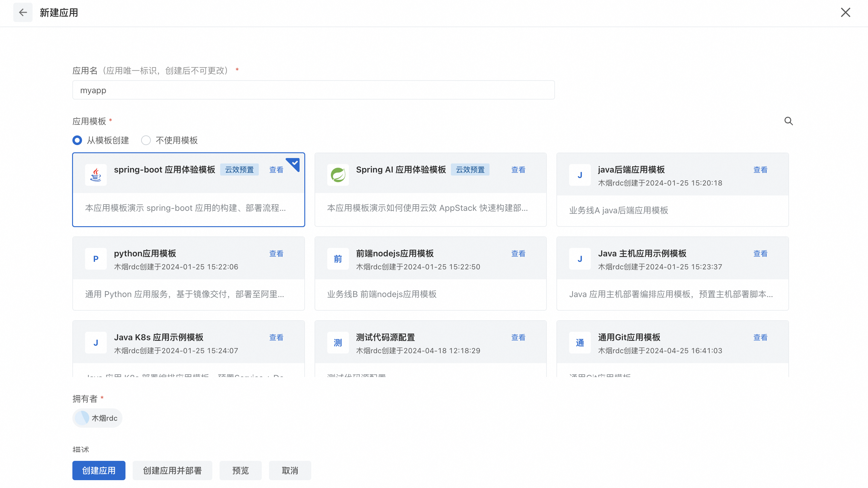Select the python应用模板 title
The height and width of the screenshot is (488, 868).
[145, 253]
